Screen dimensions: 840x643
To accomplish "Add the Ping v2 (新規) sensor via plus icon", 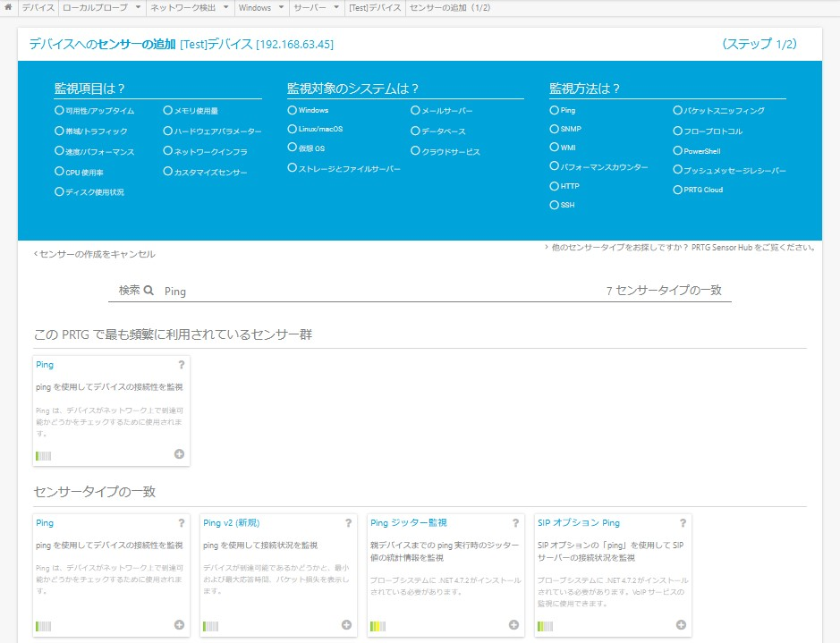I will click(x=346, y=625).
